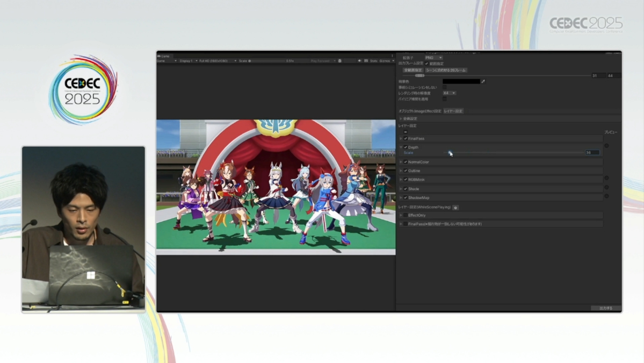The image size is (644, 363).
Task: Click the frame range end field showing 44
Action: click(x=613, y=76)
